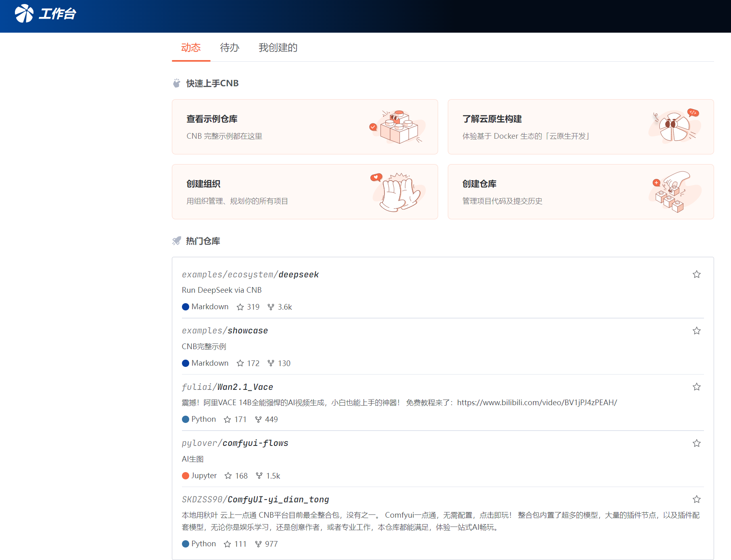This screenshot has width=731, height=560.
Task: Click the Python language dot for Wan2.1_Vace
Action: (x=186, y=419)
